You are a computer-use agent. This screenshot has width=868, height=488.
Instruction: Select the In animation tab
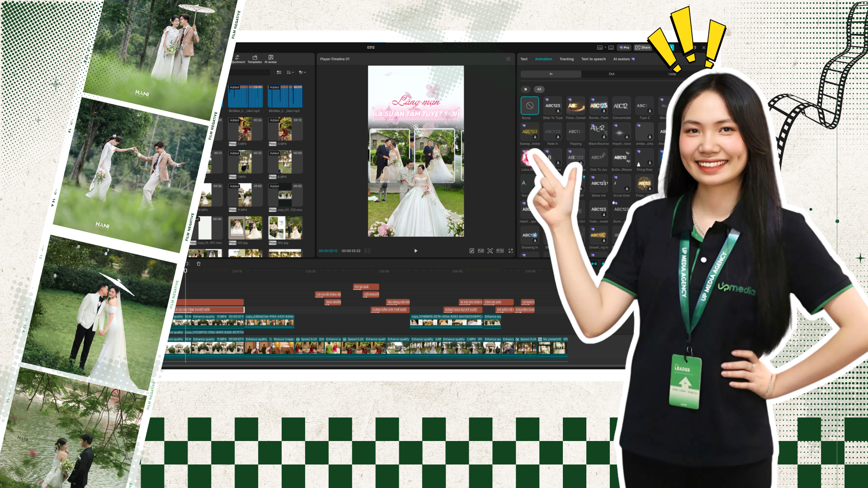(x=551, y=74)
